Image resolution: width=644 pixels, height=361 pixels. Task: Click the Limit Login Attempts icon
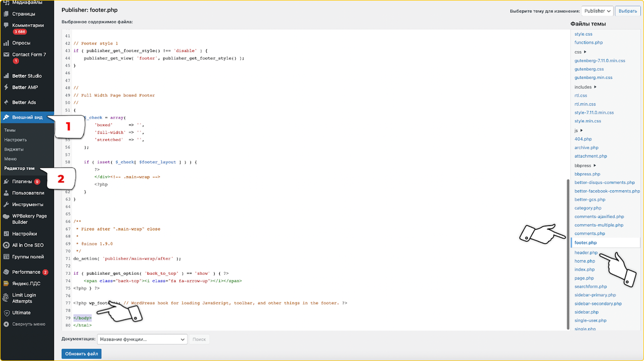point(6,297)
